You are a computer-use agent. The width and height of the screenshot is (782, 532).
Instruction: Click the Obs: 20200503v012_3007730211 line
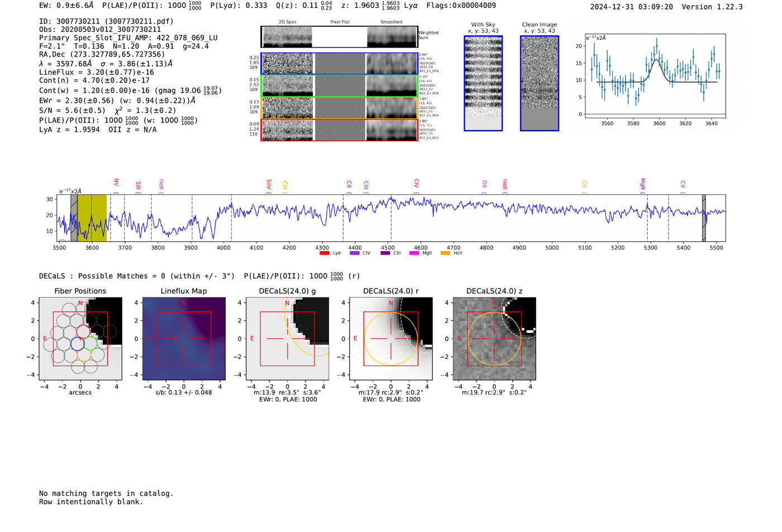pos(100,30)
